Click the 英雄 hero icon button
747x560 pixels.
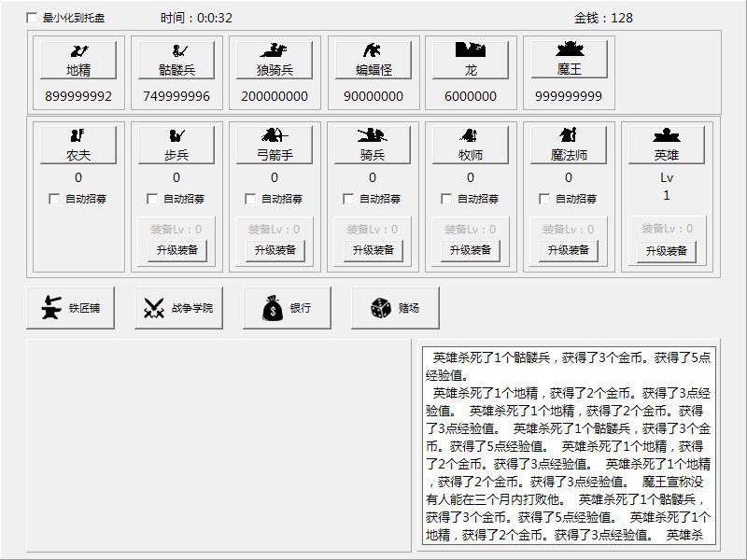667,146
